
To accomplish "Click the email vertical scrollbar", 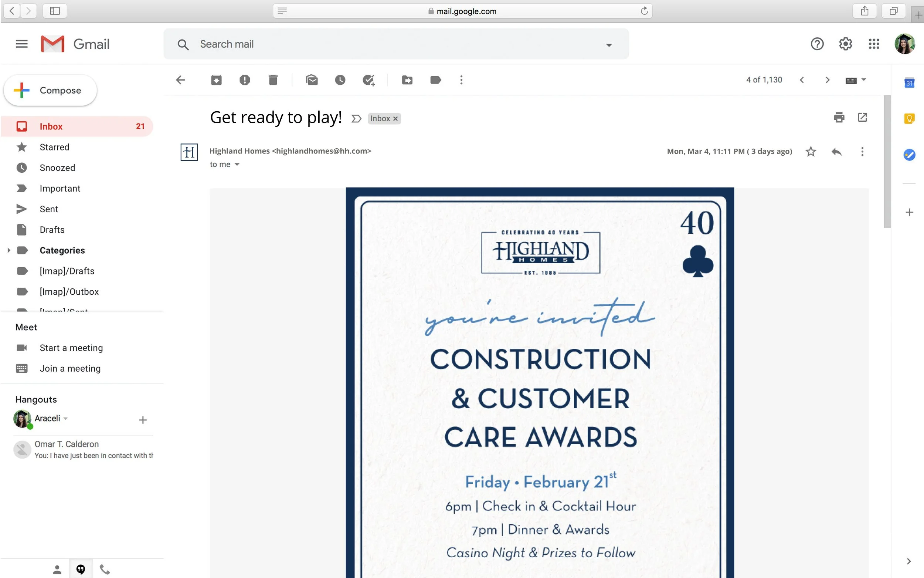I will [887, 161].
